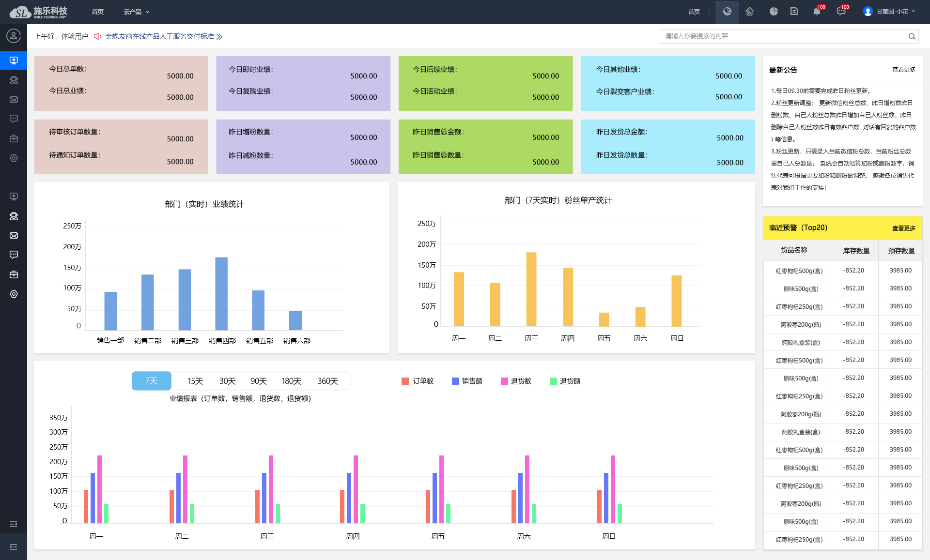This screenshot has width=930, height=560.
Task: Click the bell notification icon
Action: click(817, 12)
